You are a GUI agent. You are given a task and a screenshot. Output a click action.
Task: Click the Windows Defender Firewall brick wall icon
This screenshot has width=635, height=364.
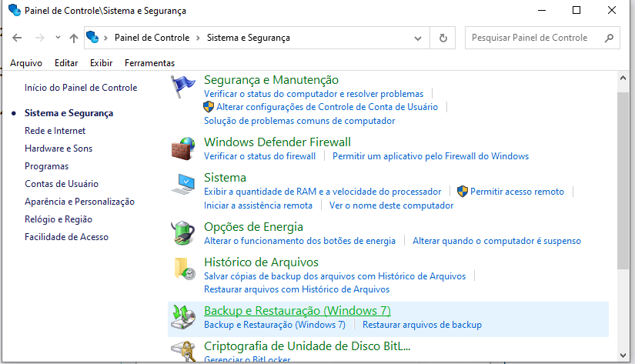tap(183, 148)
